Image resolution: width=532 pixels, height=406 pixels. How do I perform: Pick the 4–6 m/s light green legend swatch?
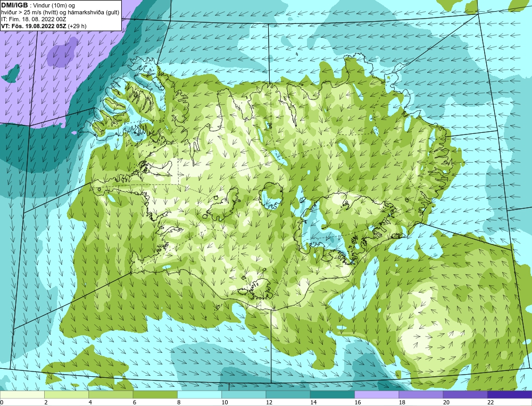[111, 394]
